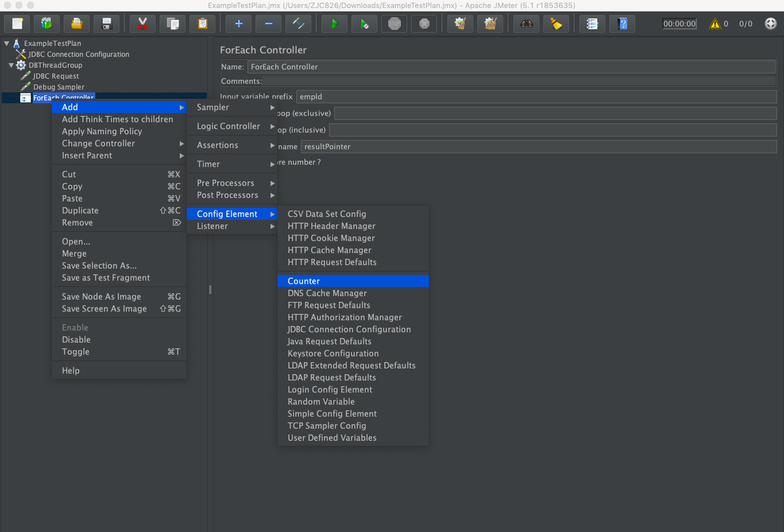The height and width of the screenshot is (532, 784).
Task: Click the Cut scissors toolbar icon
Action: 142,24
